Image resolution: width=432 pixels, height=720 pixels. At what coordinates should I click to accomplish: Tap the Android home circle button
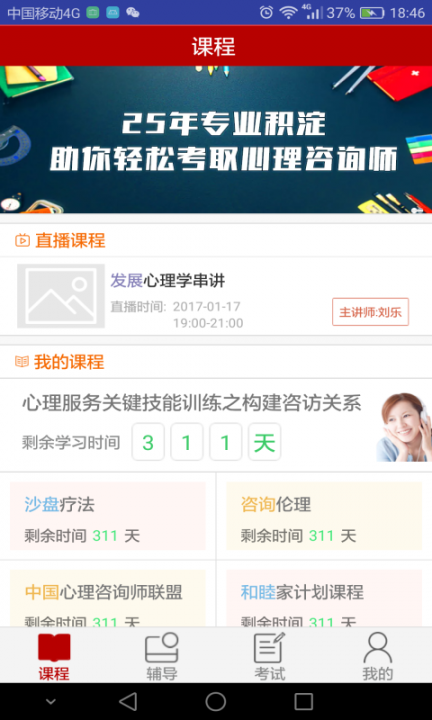click(216, 702)
